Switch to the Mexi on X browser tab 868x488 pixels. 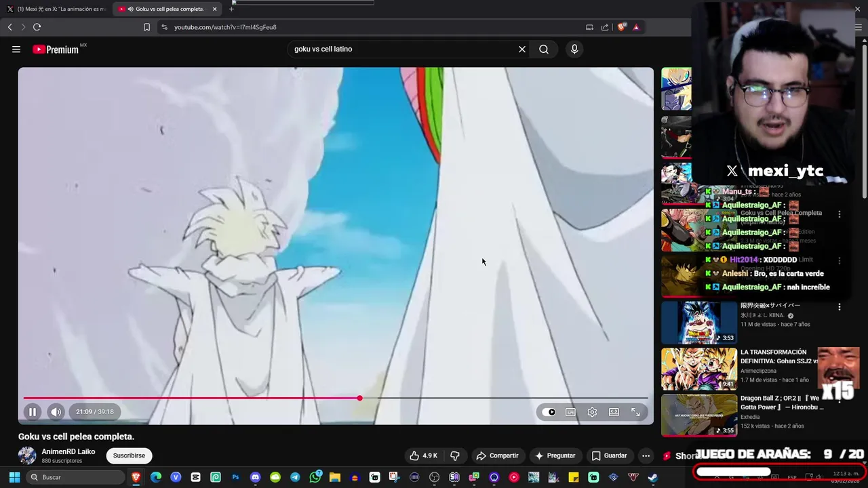pos(57,9)
